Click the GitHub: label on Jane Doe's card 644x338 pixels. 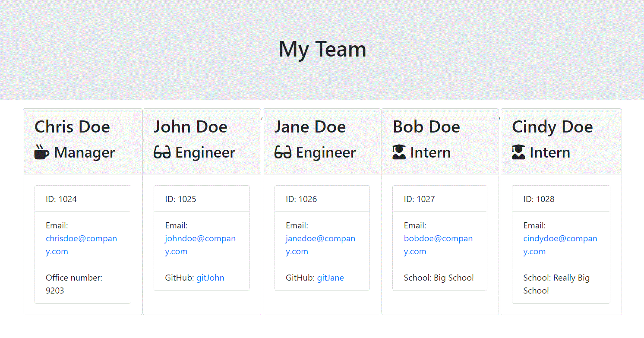[300, 278]
